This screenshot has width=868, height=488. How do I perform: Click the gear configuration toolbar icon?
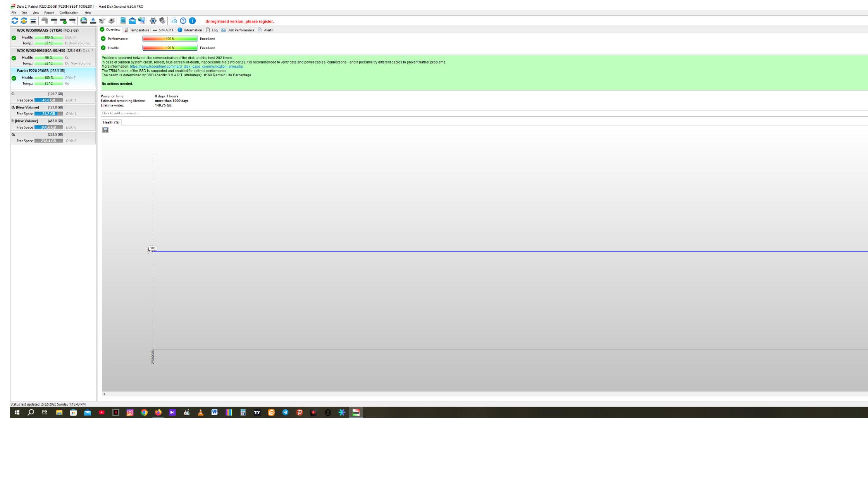153,21
